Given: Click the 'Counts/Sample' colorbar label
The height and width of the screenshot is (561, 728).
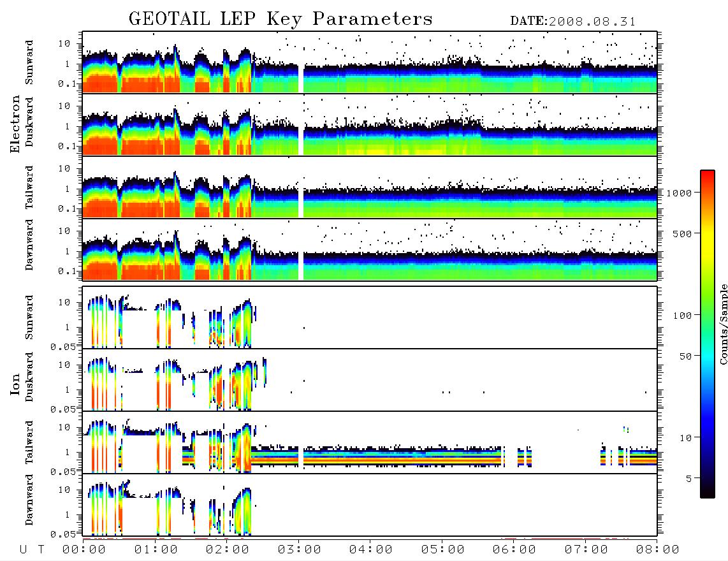Looking at the screenshot, I should pos(723,324).
